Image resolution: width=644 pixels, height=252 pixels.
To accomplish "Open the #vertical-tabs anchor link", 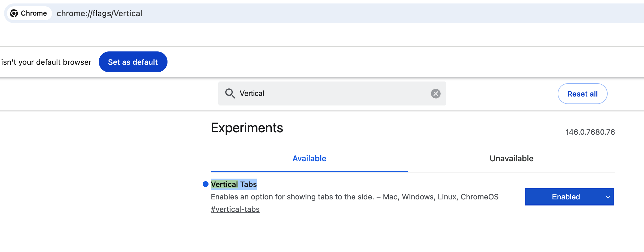I will pos(235,209).
